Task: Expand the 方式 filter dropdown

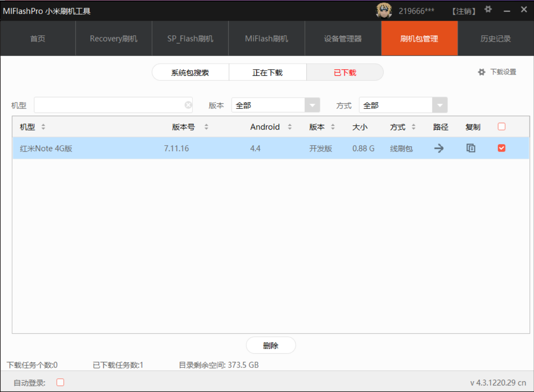Action: pyautogui.click(x=440, y=105)
